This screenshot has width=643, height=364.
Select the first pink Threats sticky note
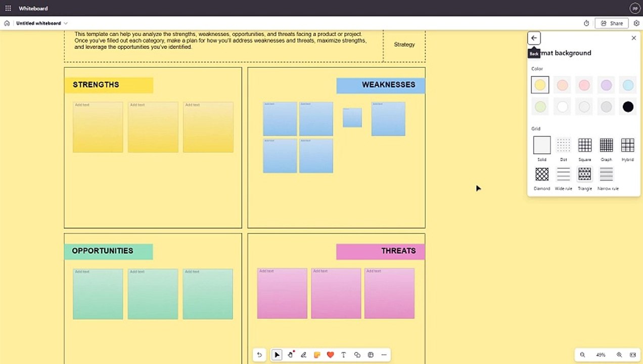click(x=282, y=293)
